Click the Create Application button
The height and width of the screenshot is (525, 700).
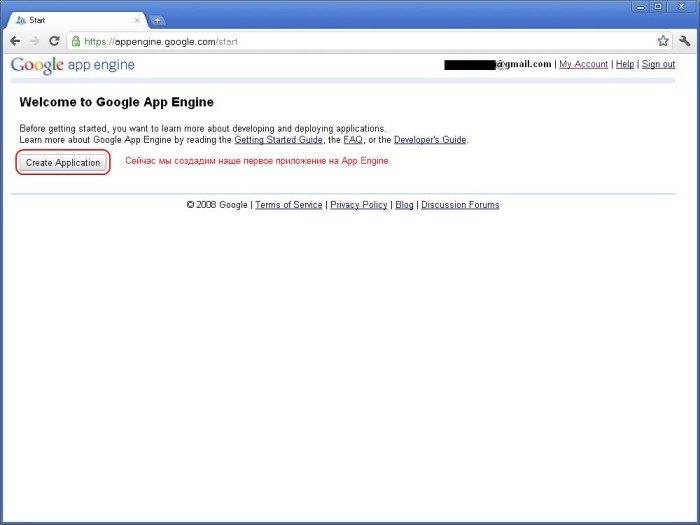point(63,162)
